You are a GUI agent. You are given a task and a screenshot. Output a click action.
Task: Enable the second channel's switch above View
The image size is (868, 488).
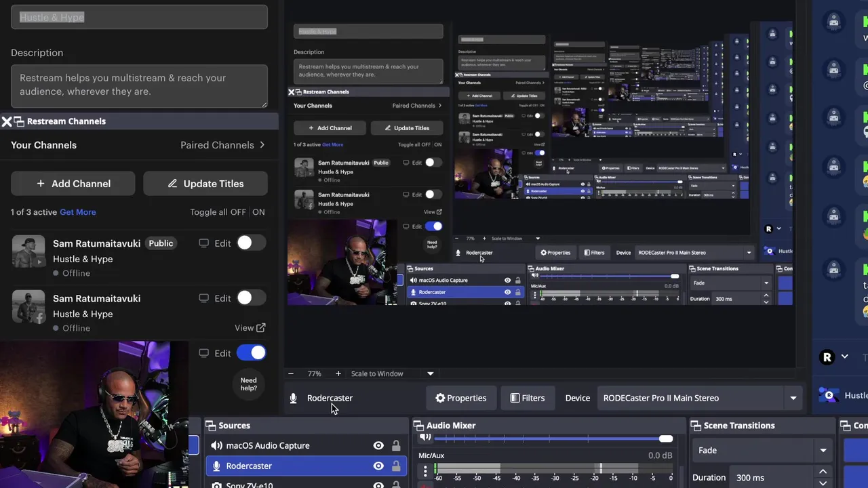pos(251,298)
